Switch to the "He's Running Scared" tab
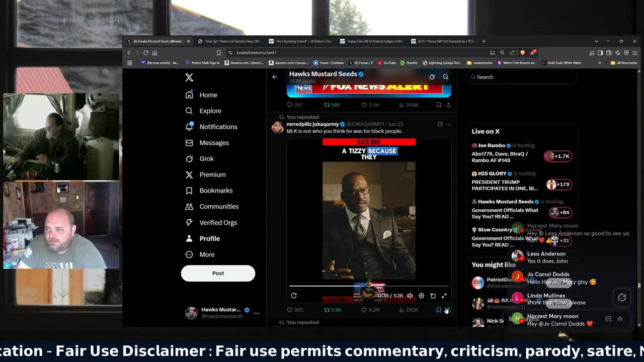Image resolution: width=644 pixels, height=362 pixels. [x=300, y=41]
